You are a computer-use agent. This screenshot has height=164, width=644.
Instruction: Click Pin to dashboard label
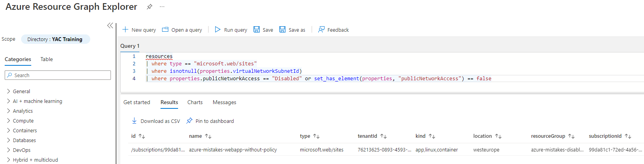click(x=215, y=121)
